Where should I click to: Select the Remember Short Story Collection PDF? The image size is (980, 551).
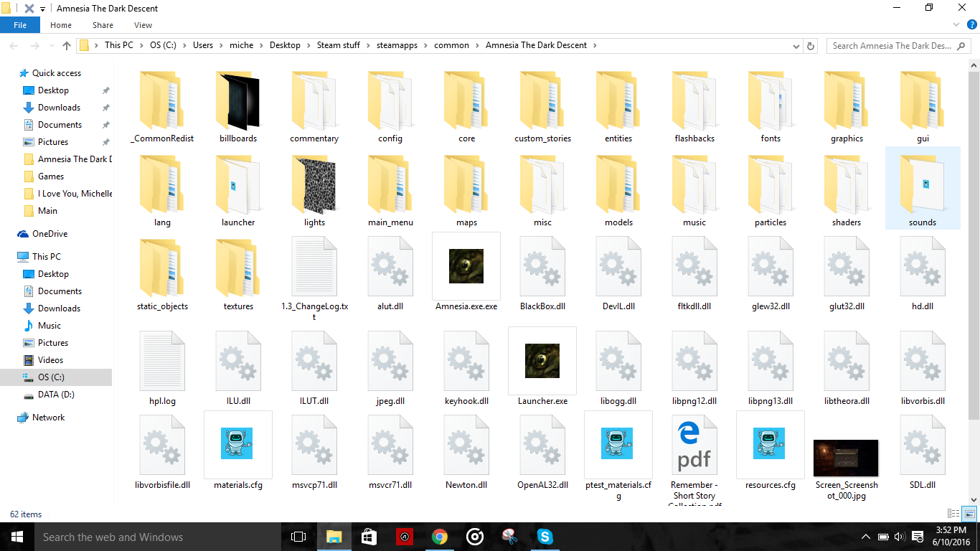point(694,444)
